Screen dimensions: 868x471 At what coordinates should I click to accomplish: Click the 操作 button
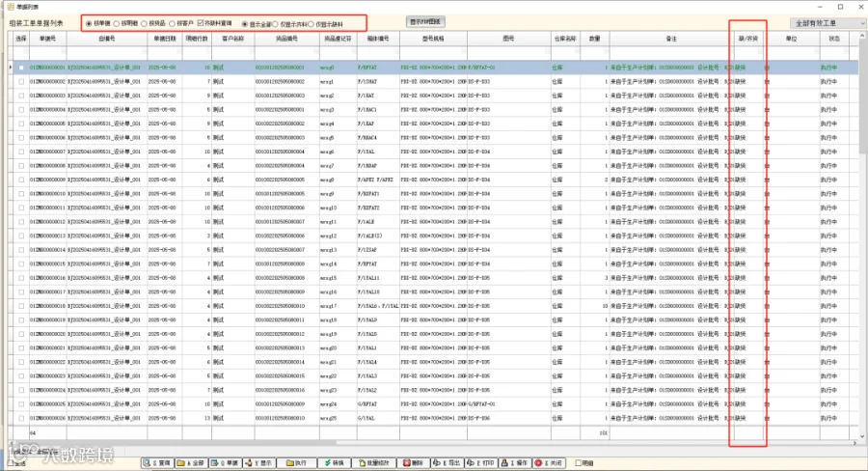click(515, 462)
